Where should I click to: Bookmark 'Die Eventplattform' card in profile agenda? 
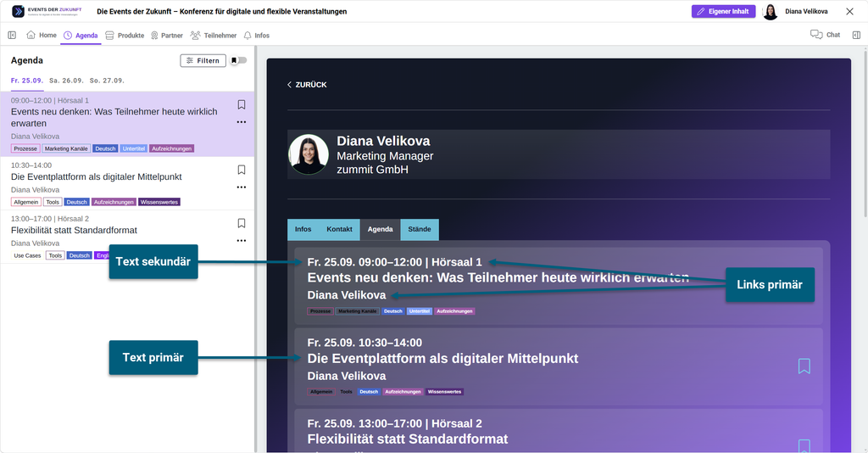click(x=804, y=366)
